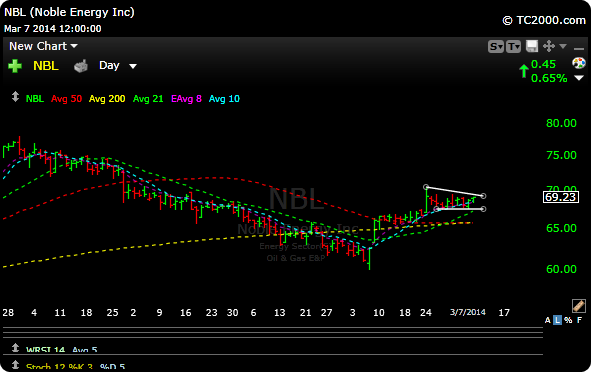The width and height of the screenshot is (591, 372).
Task: Select the Stoch 12 %K 3 label
Action: (x=59, y=367)
